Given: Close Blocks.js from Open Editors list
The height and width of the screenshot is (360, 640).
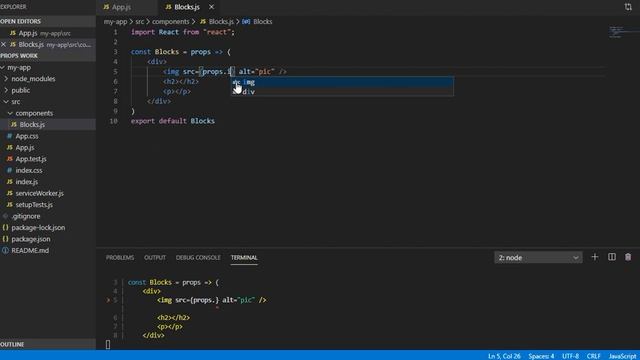Looking at the screenshot, I should (3, 44).
